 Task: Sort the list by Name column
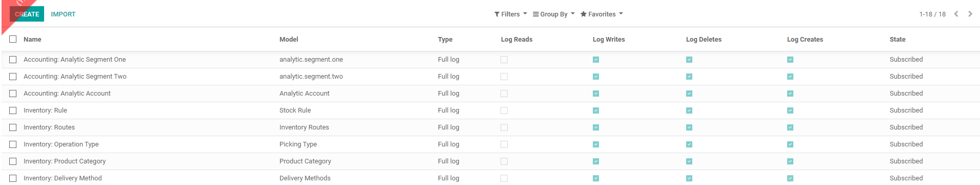(32, 40)
